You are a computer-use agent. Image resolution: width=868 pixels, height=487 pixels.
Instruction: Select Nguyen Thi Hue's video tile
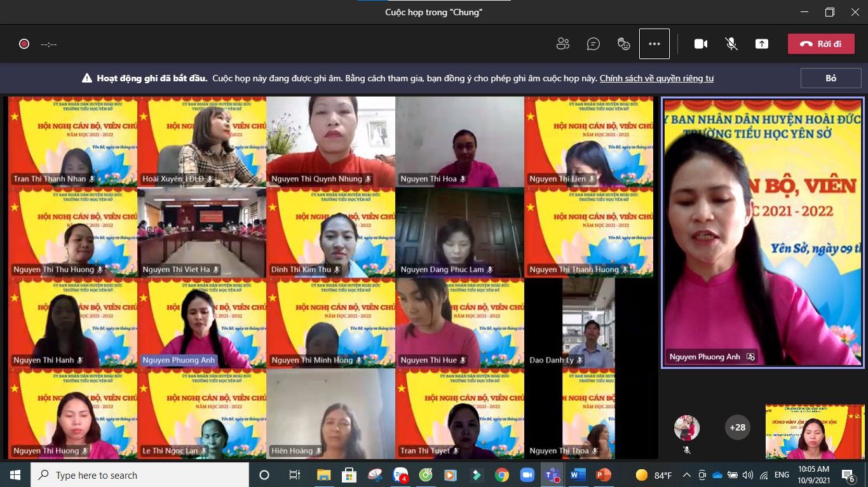click(x=459, y=323)
